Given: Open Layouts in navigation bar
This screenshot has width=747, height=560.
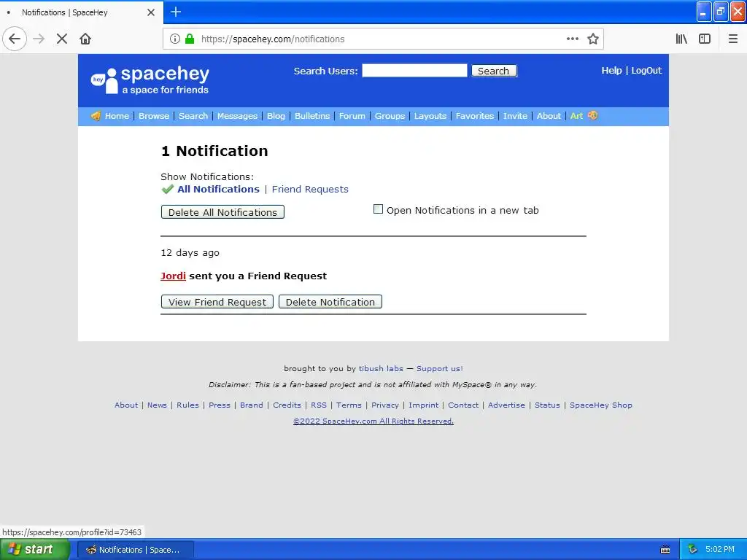Looking at the screenshot, I should (x=430, y=116).
